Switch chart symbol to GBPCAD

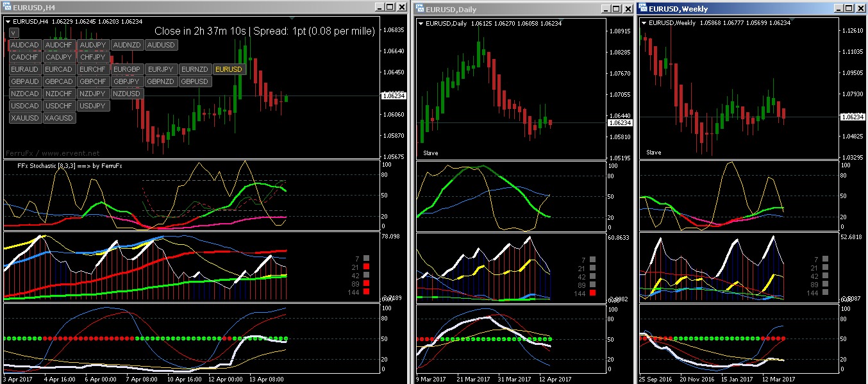(x=60, y=81)
